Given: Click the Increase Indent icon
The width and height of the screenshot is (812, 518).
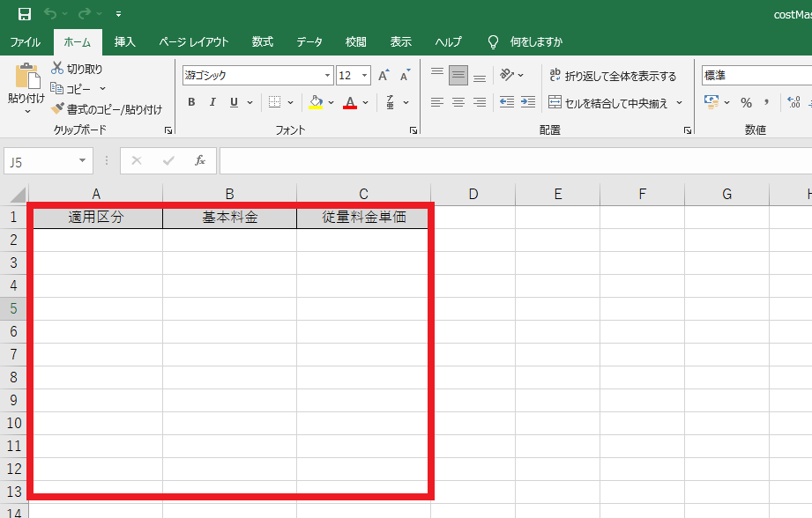Looking at the screenshot, I should [x=527, y=102].
